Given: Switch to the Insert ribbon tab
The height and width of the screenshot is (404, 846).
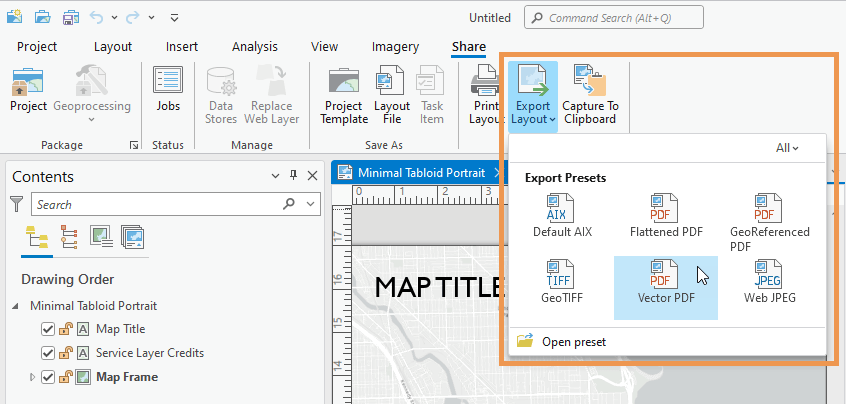Looking at the screenshot, I should pos(182,47).
